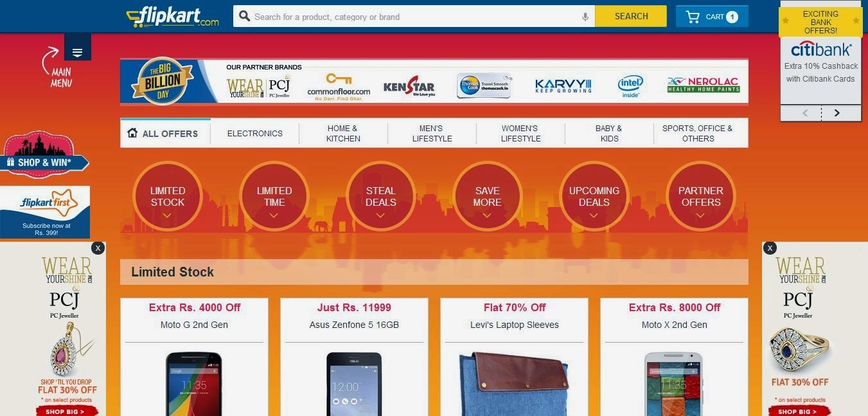Click the product search input field
The width and height of the screenshot is (868, 416).
click(x=414, y=17)
